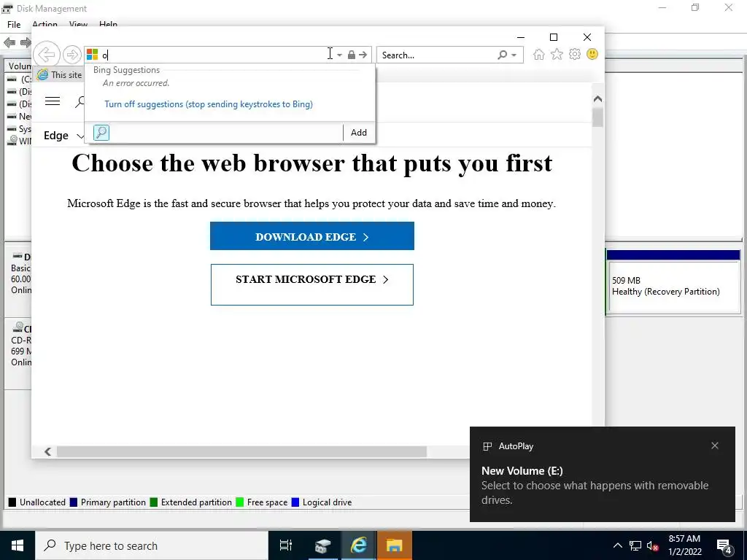
Task: Open the Tools gear icon
Action: 575,54
